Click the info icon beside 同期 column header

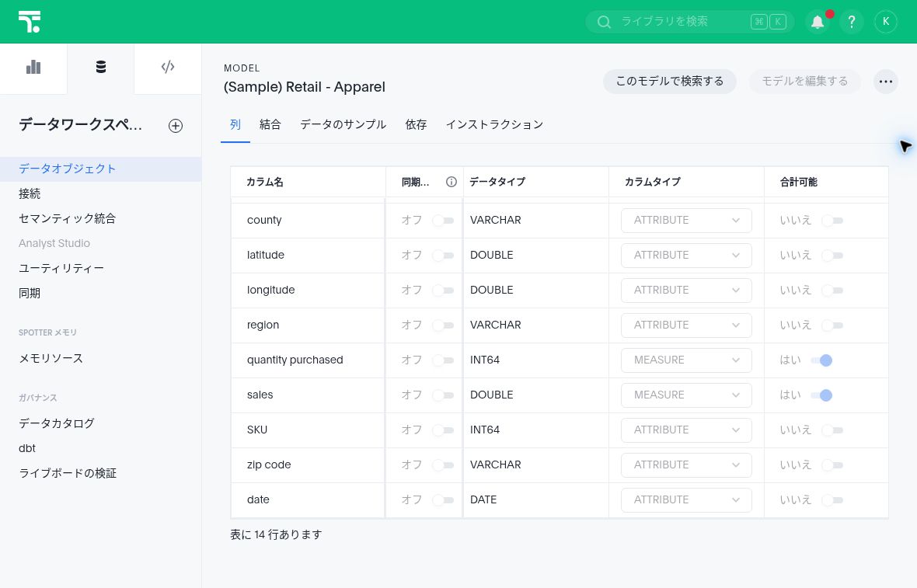pos(452,182)
